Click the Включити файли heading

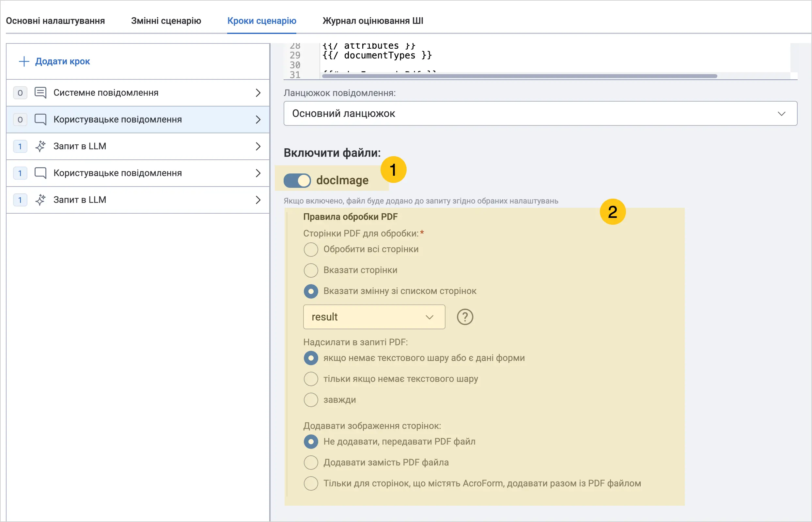(x=332, y=153)
